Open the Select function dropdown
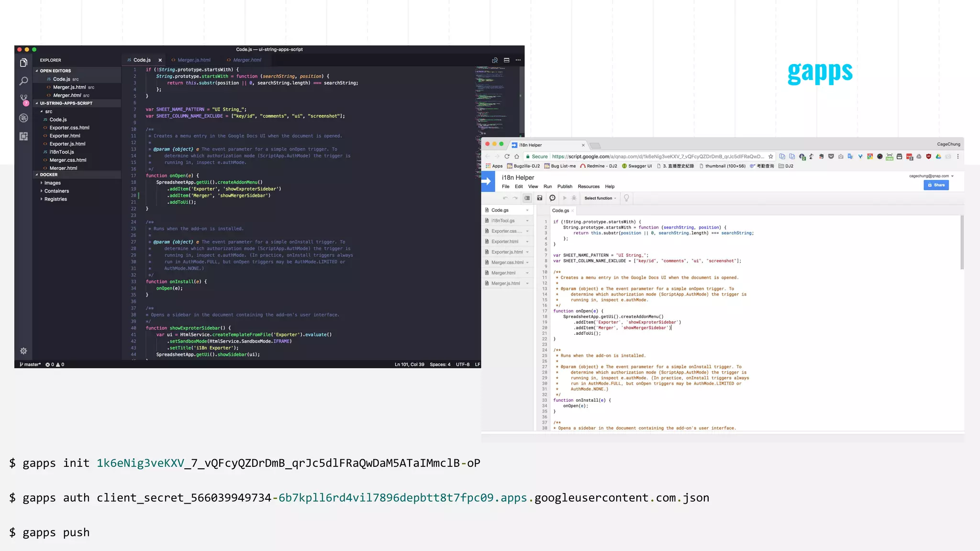The image size is (980, 551). pyautogui.click(x=600, y=198)
